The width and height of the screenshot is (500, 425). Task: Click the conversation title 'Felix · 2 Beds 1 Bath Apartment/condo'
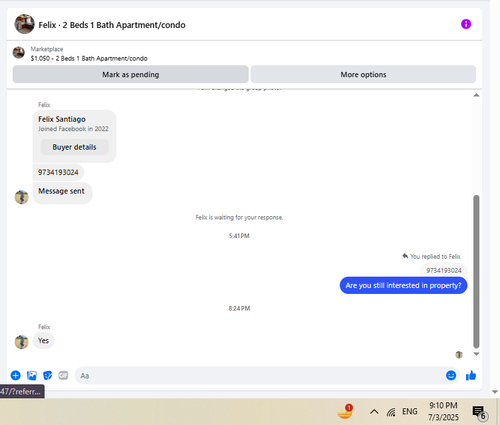pyautogui.click(x=112, y=25)
